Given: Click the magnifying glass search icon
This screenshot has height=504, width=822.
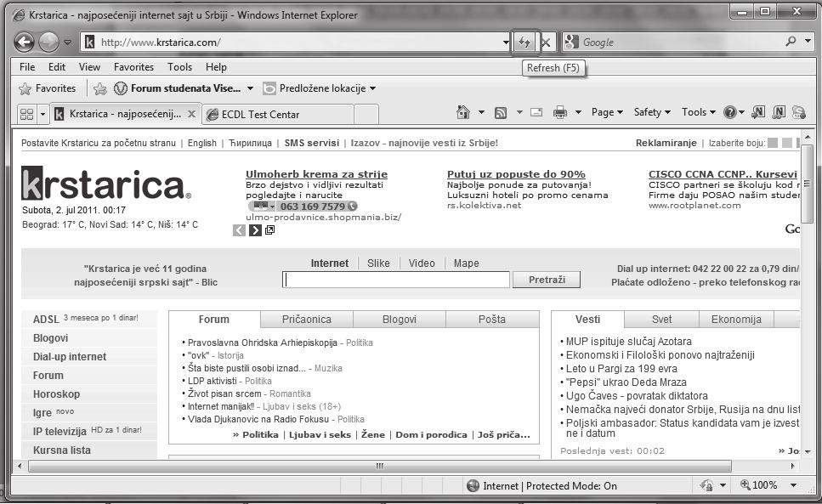Looking at the screenshot, I should [791, 42].
